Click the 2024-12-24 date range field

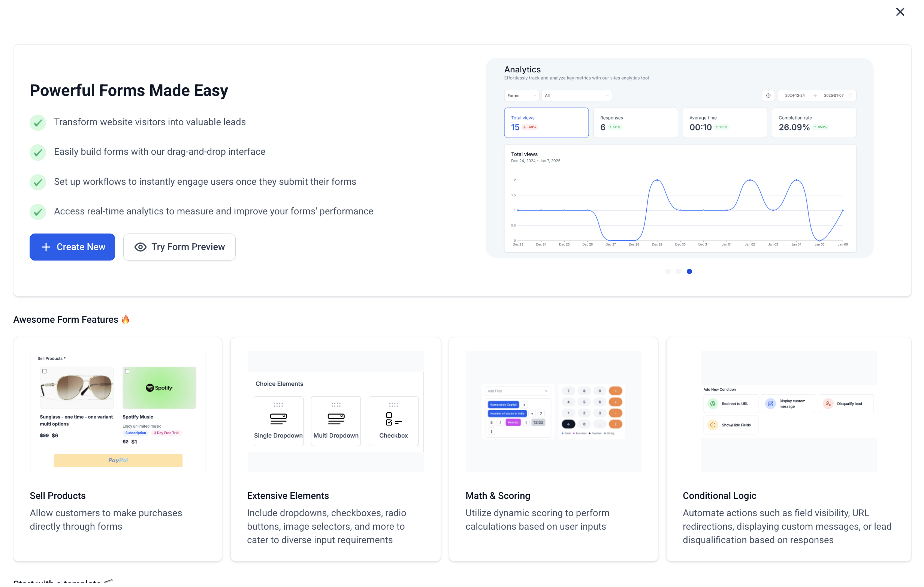795,96
